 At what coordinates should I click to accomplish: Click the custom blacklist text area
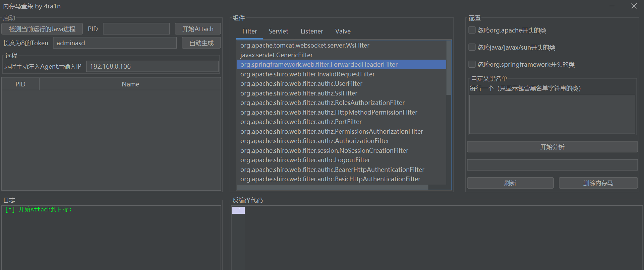click(552, 115)
